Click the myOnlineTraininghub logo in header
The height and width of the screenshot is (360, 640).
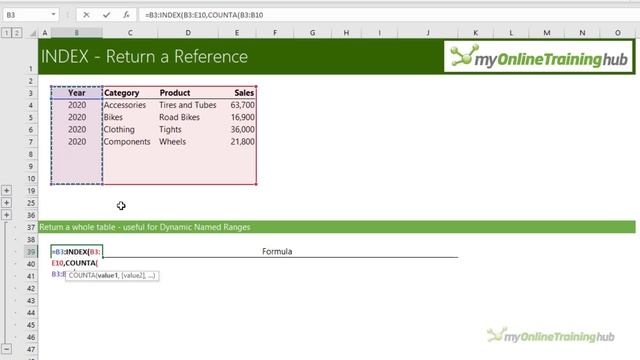tap(539, 57)
